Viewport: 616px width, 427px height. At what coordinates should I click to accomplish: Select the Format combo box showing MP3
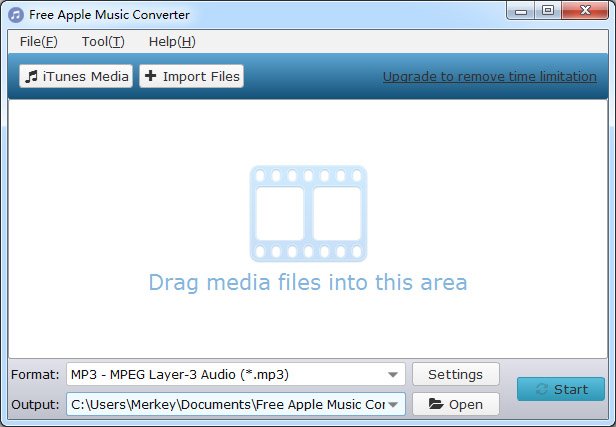click(236, 374)
